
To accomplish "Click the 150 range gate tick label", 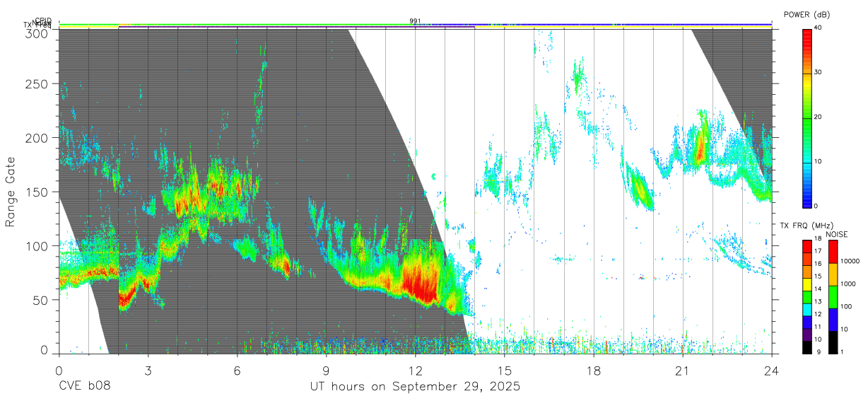I will coord(37,192).
